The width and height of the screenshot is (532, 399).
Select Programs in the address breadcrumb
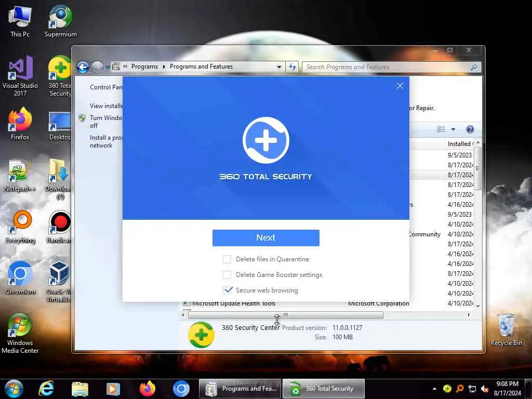pos(144,66)
